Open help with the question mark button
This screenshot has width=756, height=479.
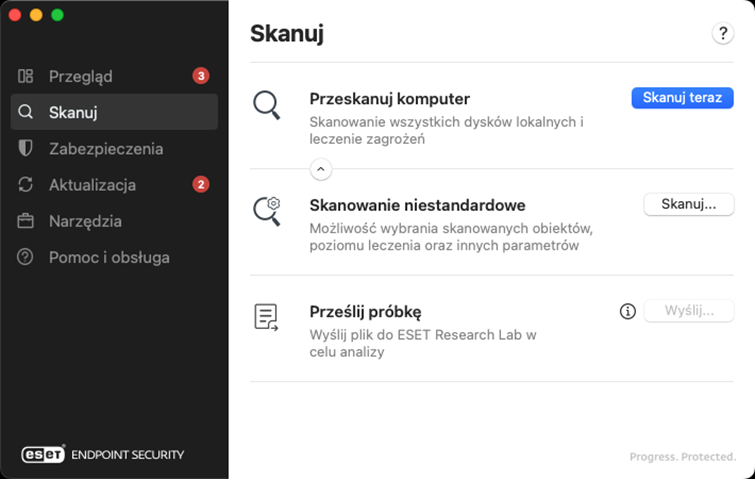723,33
